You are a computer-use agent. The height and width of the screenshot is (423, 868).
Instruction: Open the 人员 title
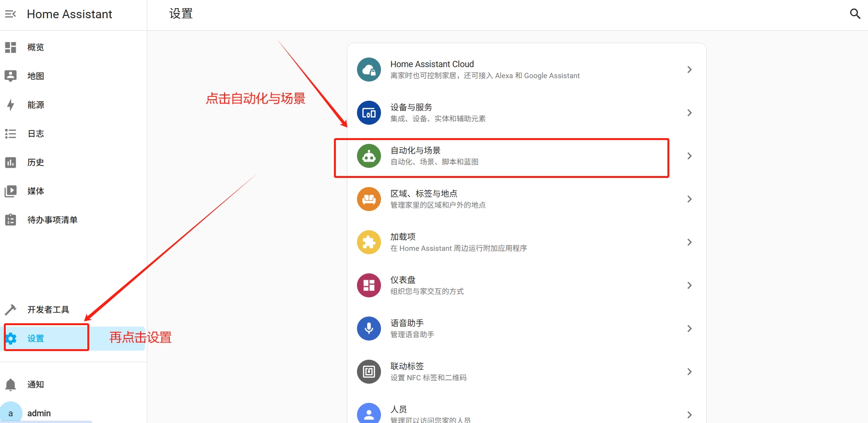[399, 409]
